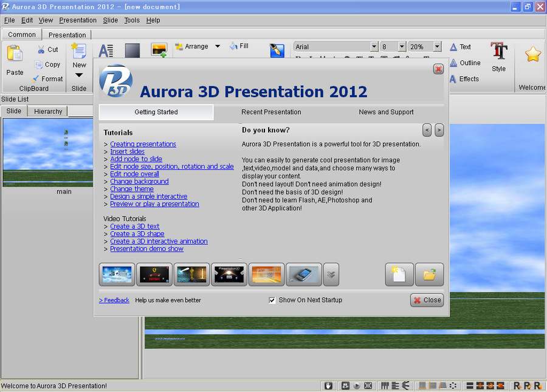Click the hand pan icon in status bar
This screenshot has height=392, width=547.
(x=328, y=385)
